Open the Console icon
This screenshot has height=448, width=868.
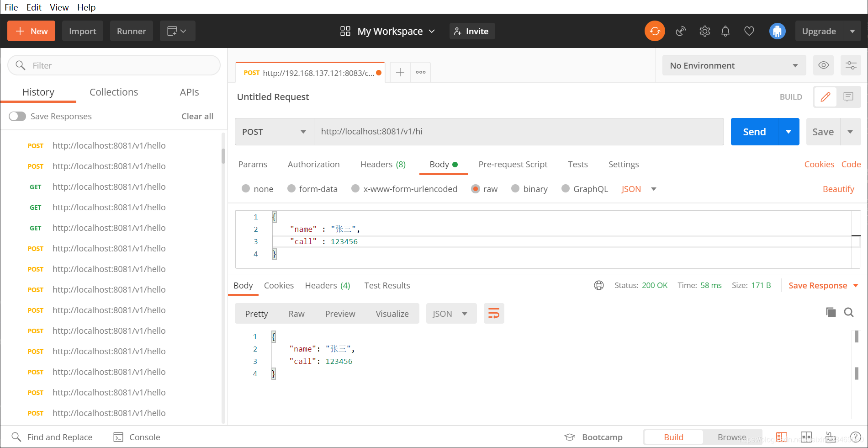(x=118, y=437)
